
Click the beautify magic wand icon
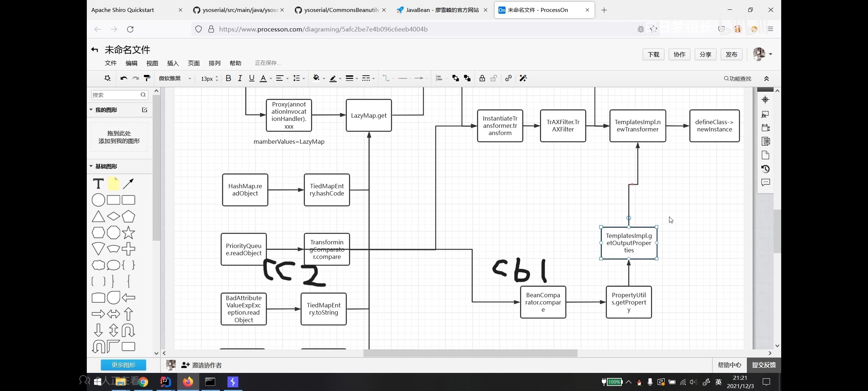click(x=523, y=78)
